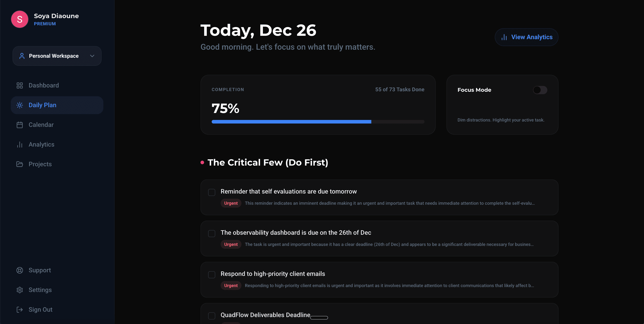Open the QuadFlow Deliverables Deadline task
Image resolution: width=644 pixels, height=324 pixels.
[265, 315]
